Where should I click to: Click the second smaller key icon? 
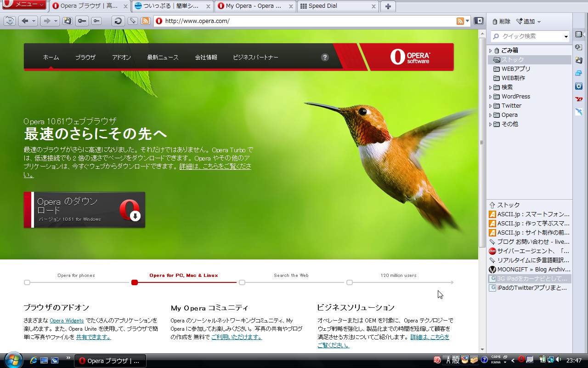(x=96, y=21)
